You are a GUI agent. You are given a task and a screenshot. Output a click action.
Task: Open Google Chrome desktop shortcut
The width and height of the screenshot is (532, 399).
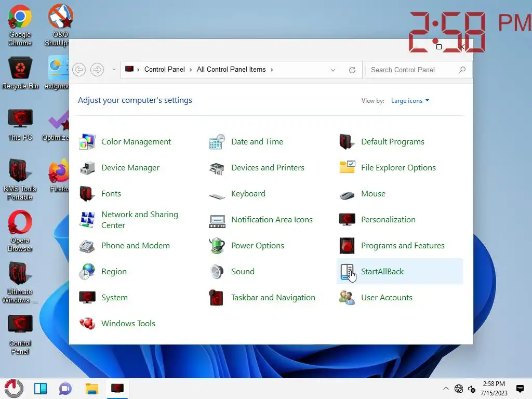point(20,26)
